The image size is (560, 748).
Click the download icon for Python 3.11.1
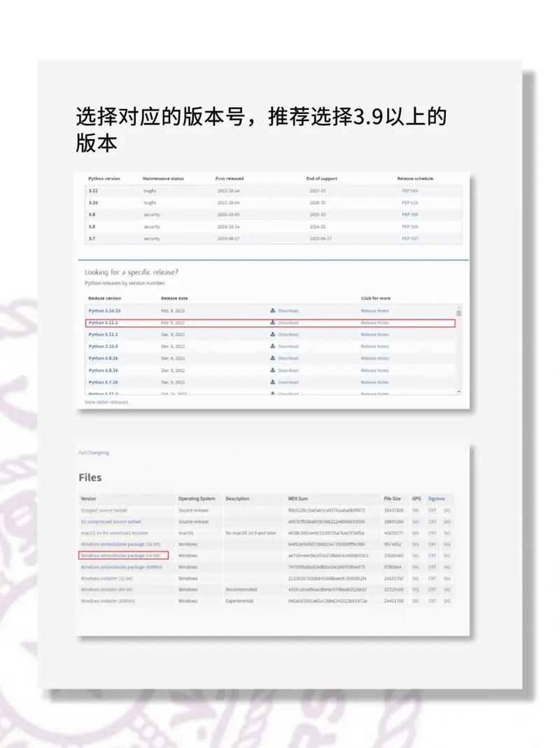[x=273, y=334]
